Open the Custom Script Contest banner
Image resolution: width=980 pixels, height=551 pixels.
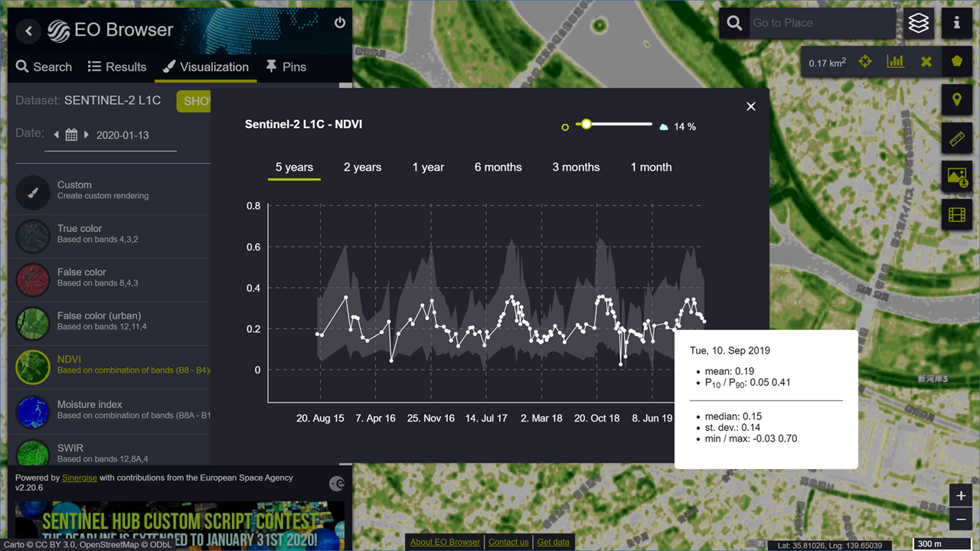click(180, 526)
